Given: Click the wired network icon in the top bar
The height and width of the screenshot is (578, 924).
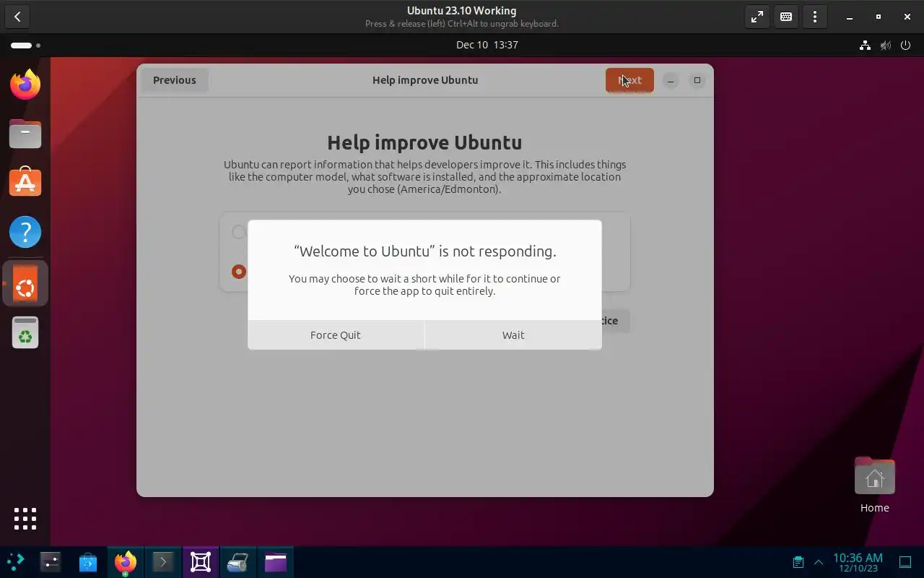Looking at the screenshot, I should pos(865,46).
